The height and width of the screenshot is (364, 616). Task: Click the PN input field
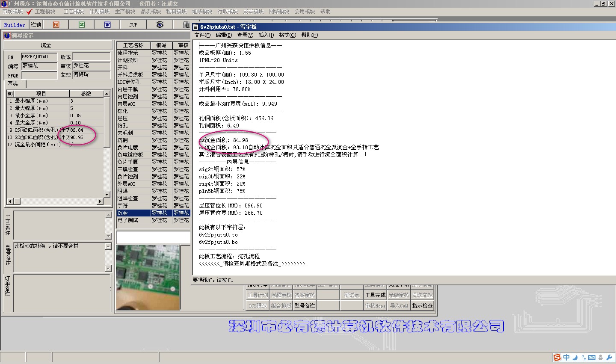39,57
